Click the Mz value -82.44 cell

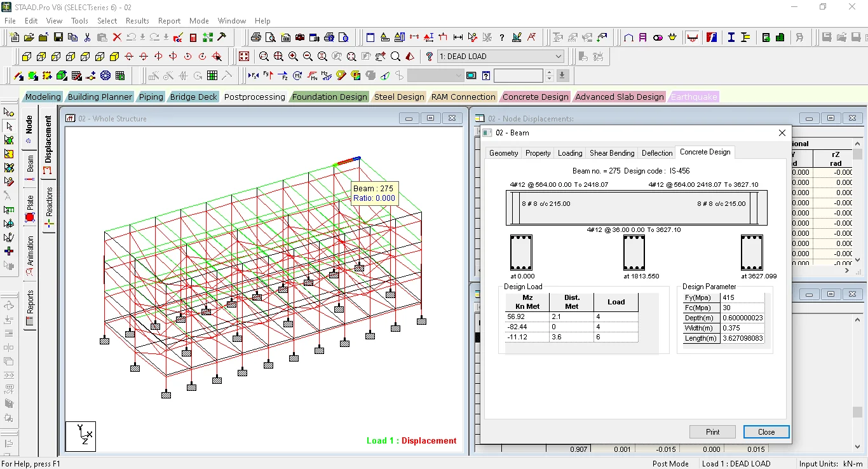pyautogui.click(x=527, y=327)
